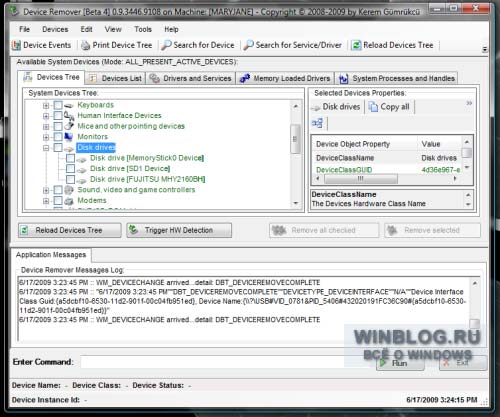Check the FUJITSU MHY2160BH checkbox
This screenshot has width=500, height=417.
pyautogui.click(x=70, y=179)
